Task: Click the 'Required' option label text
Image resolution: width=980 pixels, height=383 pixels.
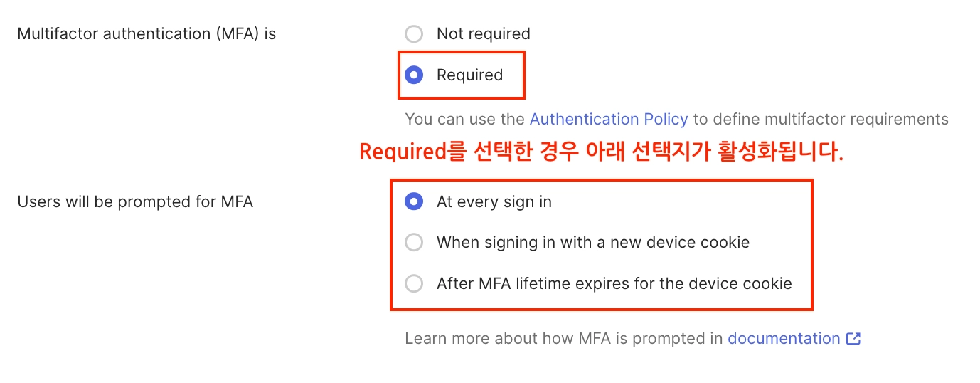Action: pyautogui.click(x=469, y=75)
